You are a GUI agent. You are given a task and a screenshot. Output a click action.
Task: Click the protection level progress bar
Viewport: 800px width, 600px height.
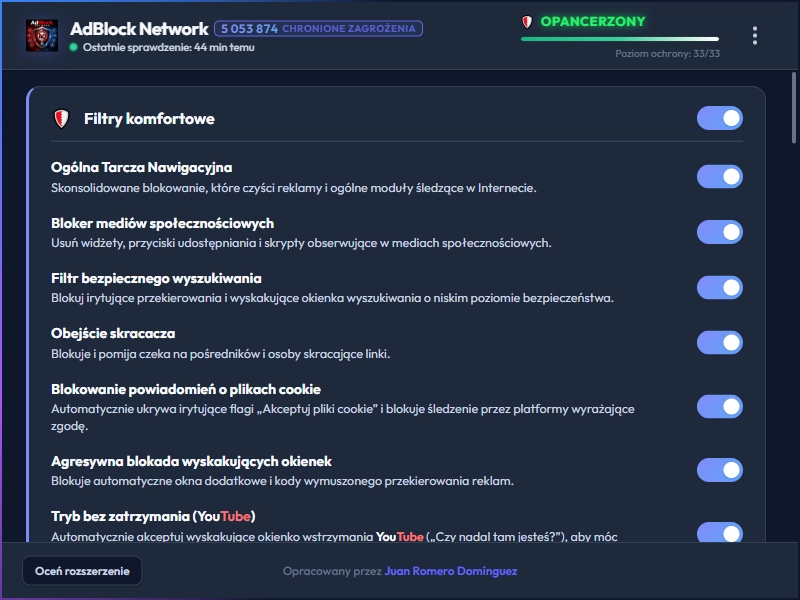(620, 39)
